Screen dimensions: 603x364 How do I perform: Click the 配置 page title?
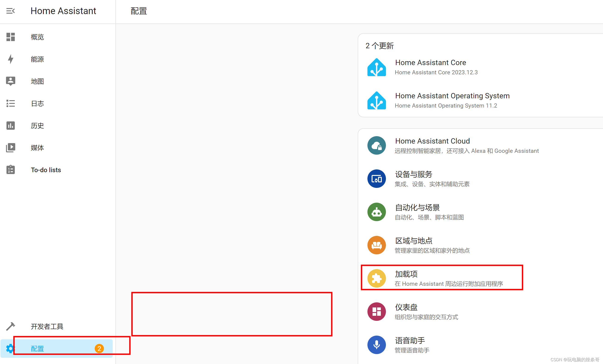tap(139, 11)
